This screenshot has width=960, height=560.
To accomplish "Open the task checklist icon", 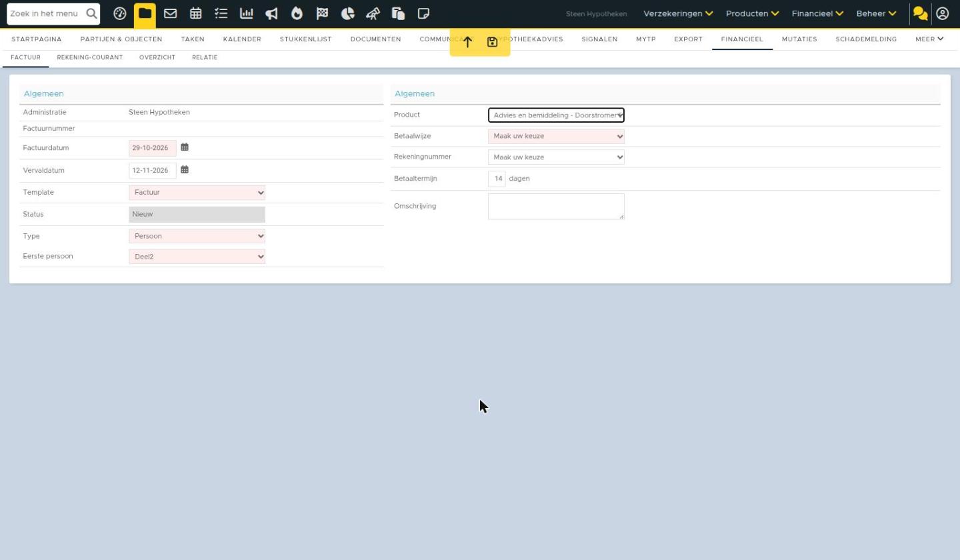I will (x=221, y=13).
